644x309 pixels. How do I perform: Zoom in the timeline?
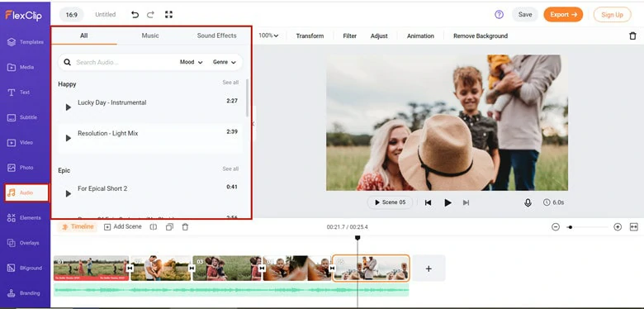coord(618,227)
